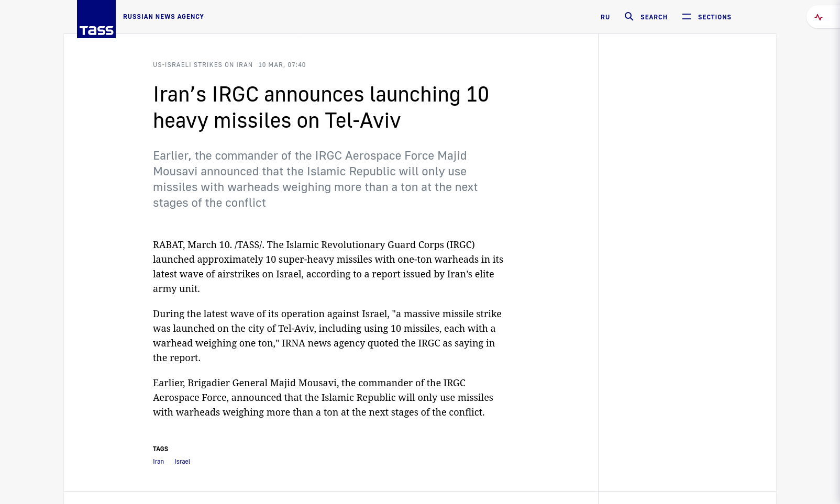Open the Search label
840x504 pixels.
pyautogui.click(x=654, y=17)
